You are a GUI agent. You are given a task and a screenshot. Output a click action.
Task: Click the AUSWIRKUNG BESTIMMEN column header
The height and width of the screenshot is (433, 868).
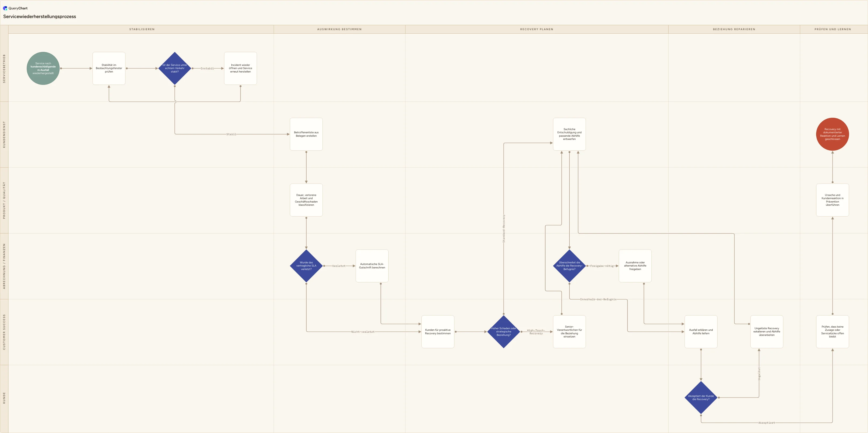(x=339, y=29)
